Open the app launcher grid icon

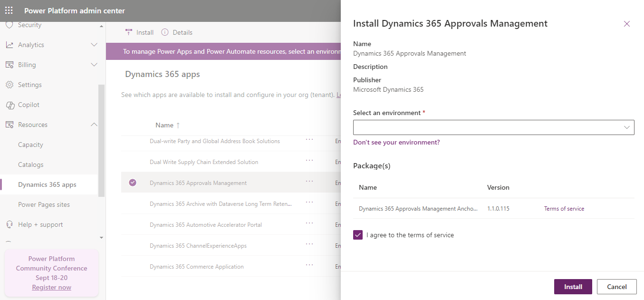(9, 10)
